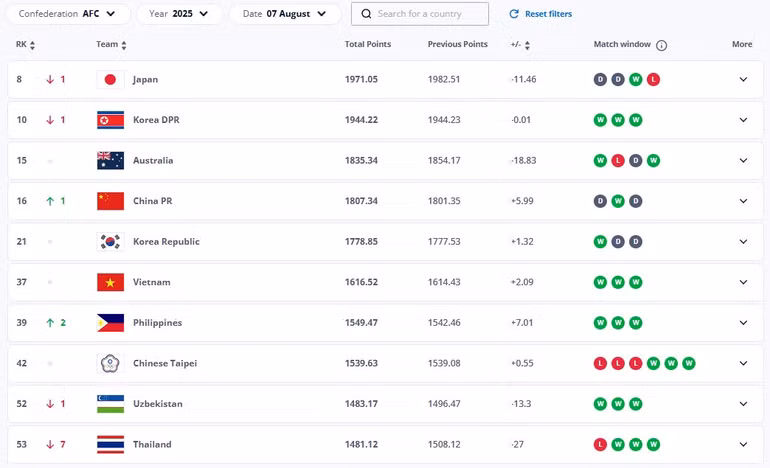Viewport: 770px width, 468px height.
Task: Click the Vietnam flag icon
Action: pos(110,282)
